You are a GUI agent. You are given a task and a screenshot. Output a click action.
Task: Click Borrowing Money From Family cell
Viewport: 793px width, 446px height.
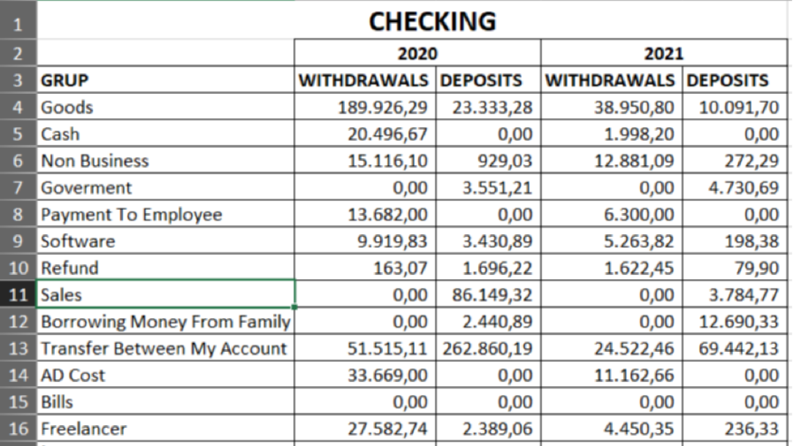pyautogui.click(x=165, y=321)
